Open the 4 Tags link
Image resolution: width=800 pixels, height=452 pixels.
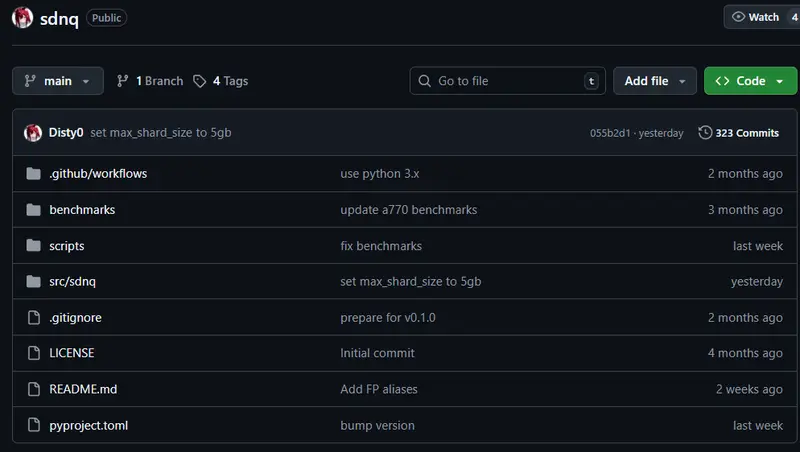point(221,81)
